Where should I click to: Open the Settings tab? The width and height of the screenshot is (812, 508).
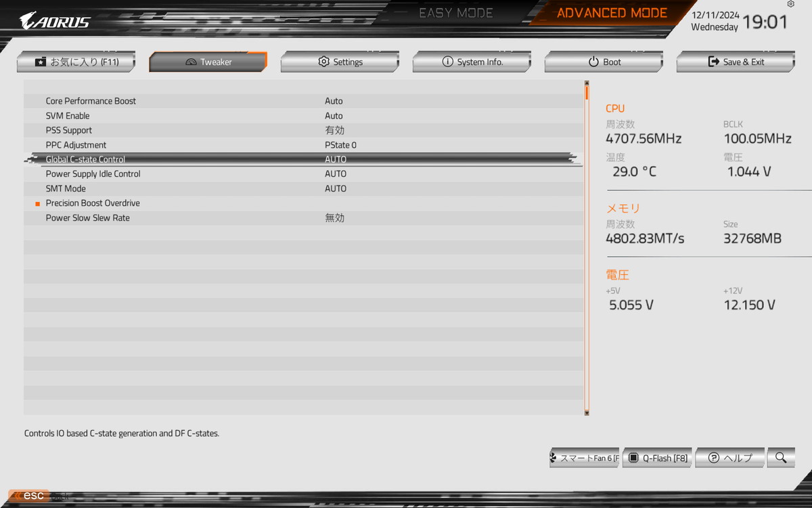(340, 62)
